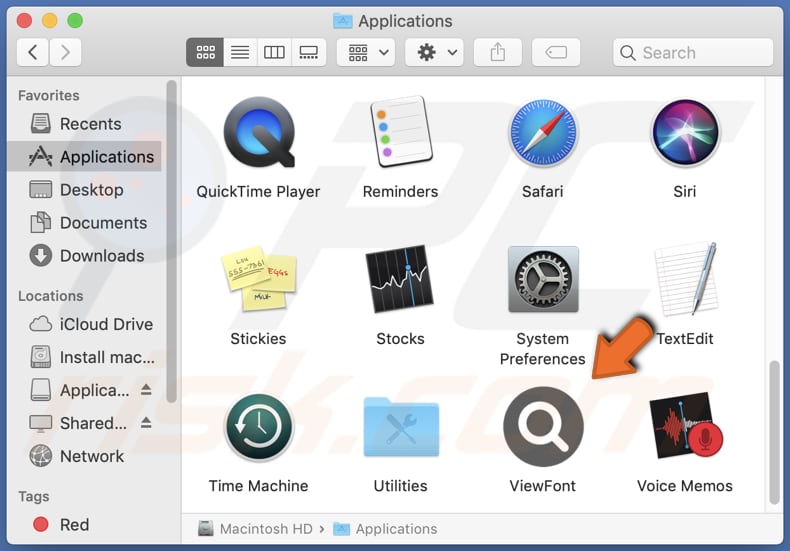Select the Time Machine app icon
The image size is (790, 551).
258,427
